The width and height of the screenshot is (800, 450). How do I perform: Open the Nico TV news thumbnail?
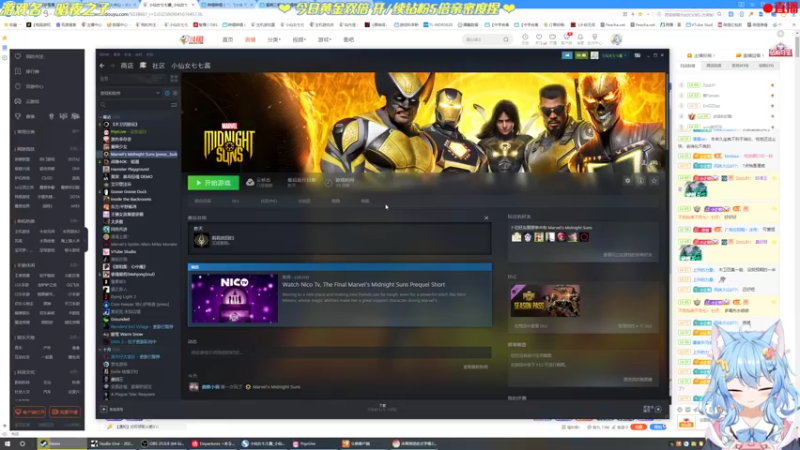point(235,298)
